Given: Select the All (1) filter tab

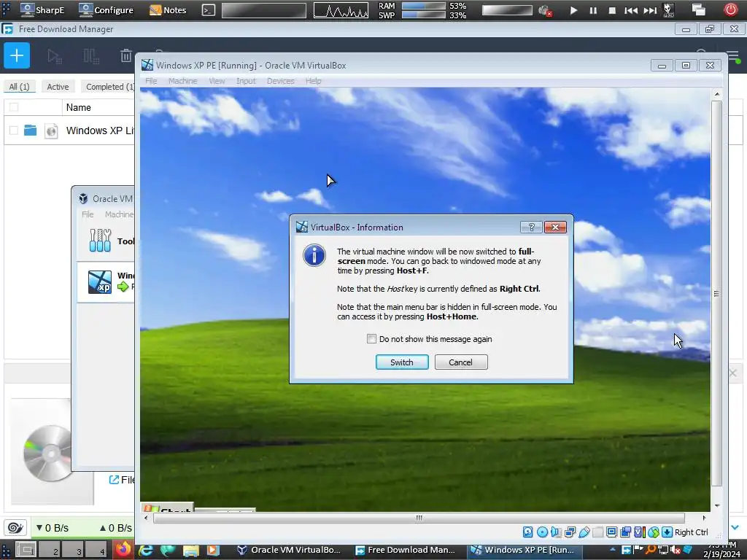Looking at the screenshot, I should point(20,87).
